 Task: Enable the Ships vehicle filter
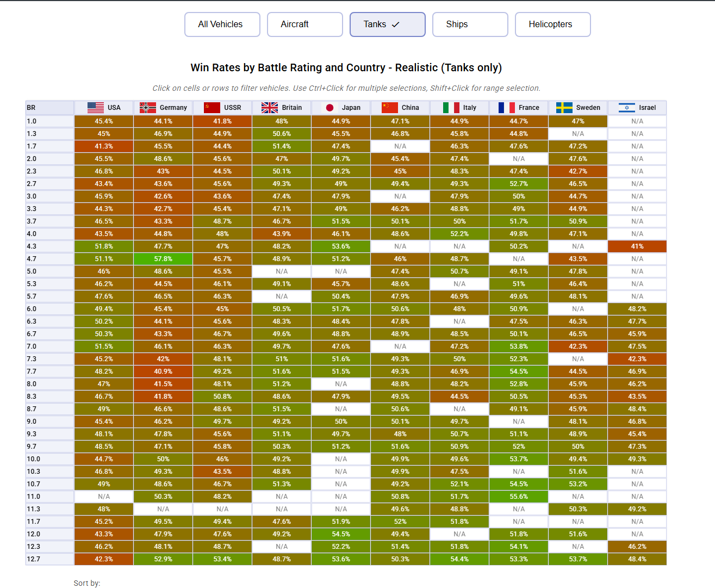tap(470, 24)
